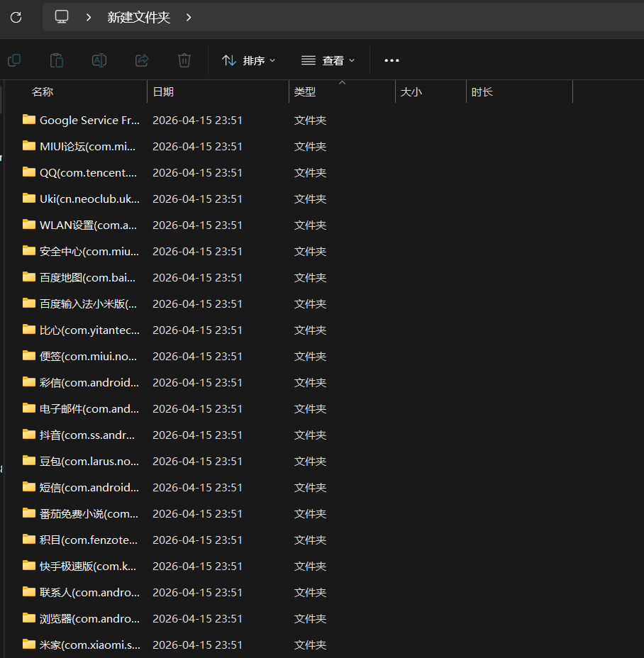Click the Delete trash can icon
The width and height of the screenshot is (644, 658).
click(184, 60)
